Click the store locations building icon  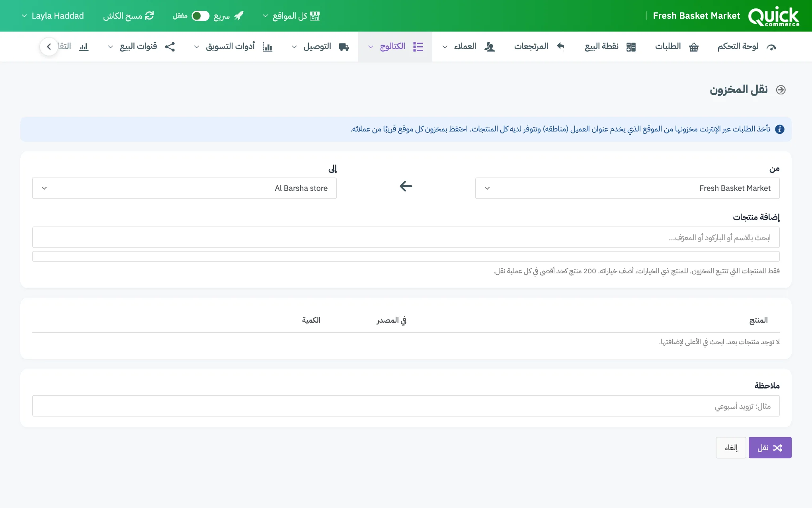coord(315,16)
